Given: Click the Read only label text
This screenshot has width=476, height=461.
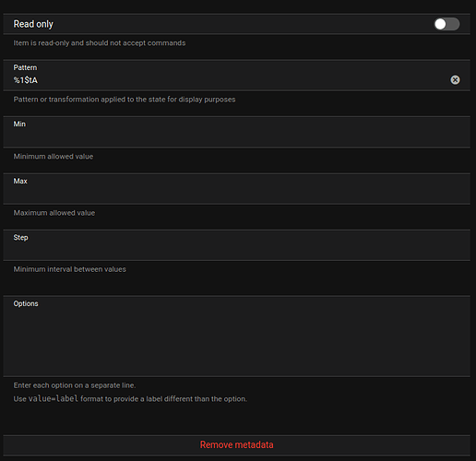Looking at the screenshot, I should [x=33, y=24].
